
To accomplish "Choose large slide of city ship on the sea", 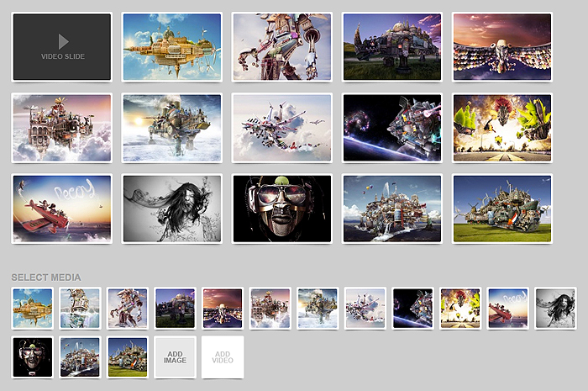I will pos(392,209).
